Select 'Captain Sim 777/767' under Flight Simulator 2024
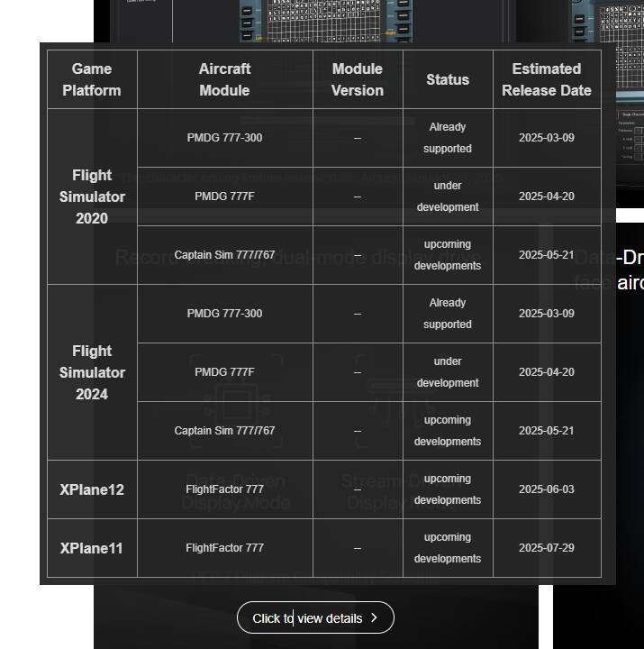This screenshot has height=649, width=644. click(224, 431)
